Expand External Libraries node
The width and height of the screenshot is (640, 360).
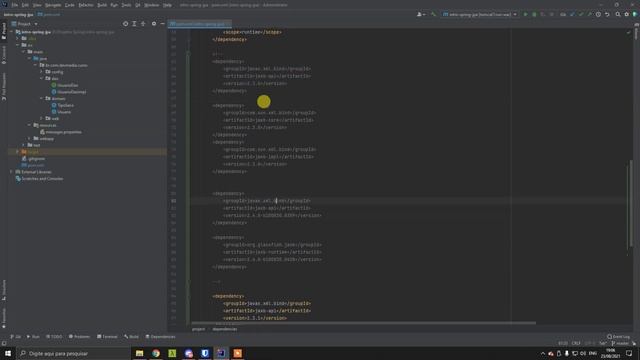[11, 172]
